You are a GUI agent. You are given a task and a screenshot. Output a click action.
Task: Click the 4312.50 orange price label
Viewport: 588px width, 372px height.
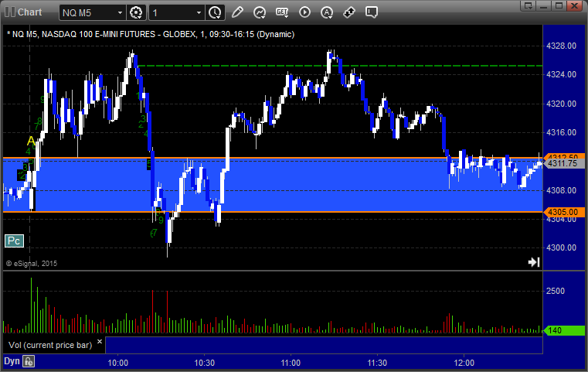click(x=564, y=156)
